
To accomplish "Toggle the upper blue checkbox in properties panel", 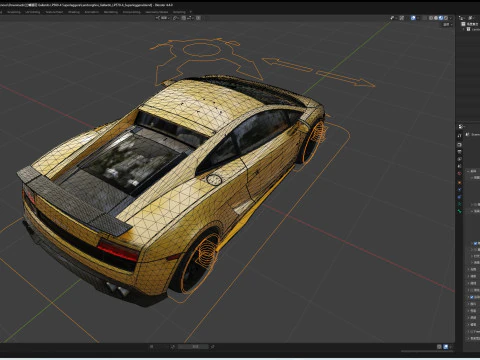I will pyautogui.click(x=475, y=243).
